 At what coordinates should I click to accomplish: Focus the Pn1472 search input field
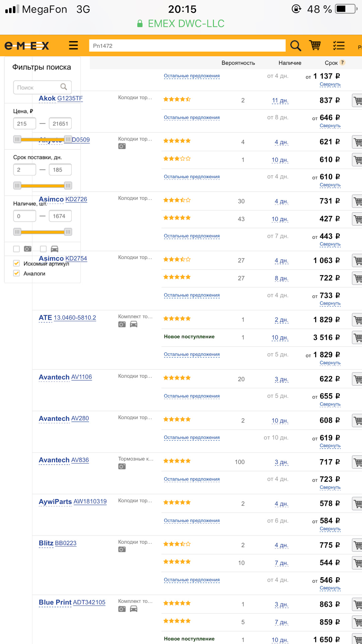187,46
